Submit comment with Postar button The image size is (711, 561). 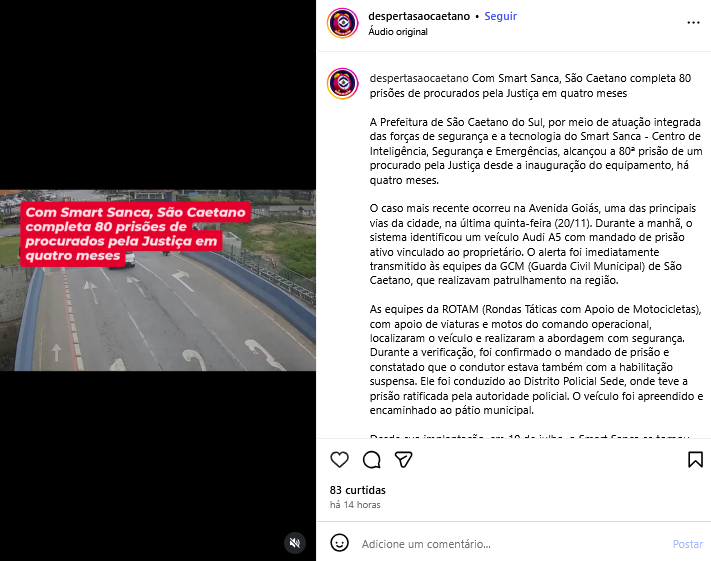coord(687,544)
